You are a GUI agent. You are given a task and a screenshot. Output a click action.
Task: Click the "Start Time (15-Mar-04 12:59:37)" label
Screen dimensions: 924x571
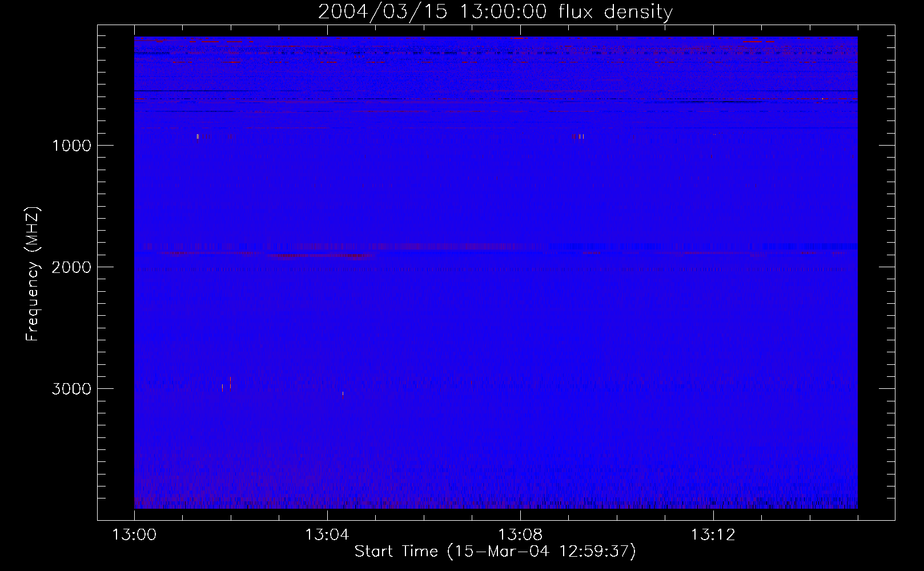click(495, 552)
